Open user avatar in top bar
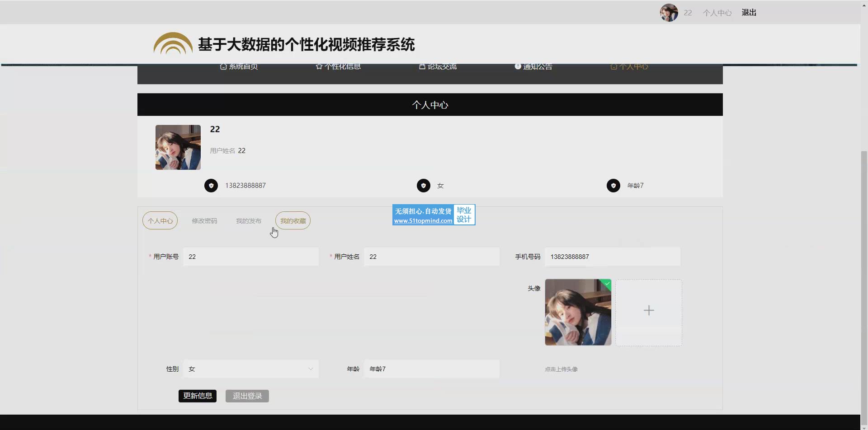 point(669,13)
